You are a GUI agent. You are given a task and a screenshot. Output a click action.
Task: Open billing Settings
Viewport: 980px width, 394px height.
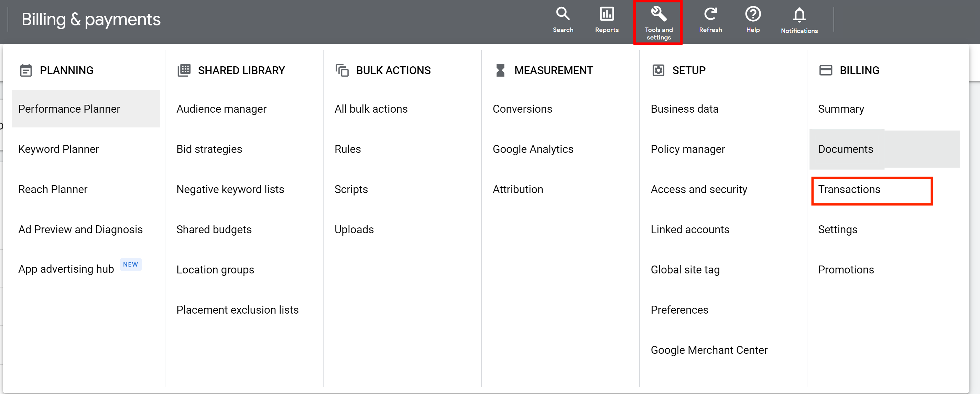(x=837, y=229)
